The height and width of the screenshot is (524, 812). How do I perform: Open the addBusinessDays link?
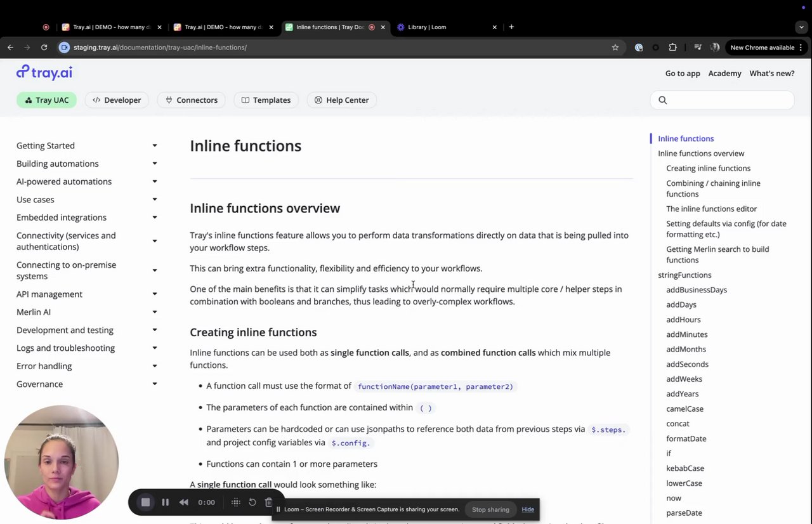pyautogui.click(x=696, y=290)
